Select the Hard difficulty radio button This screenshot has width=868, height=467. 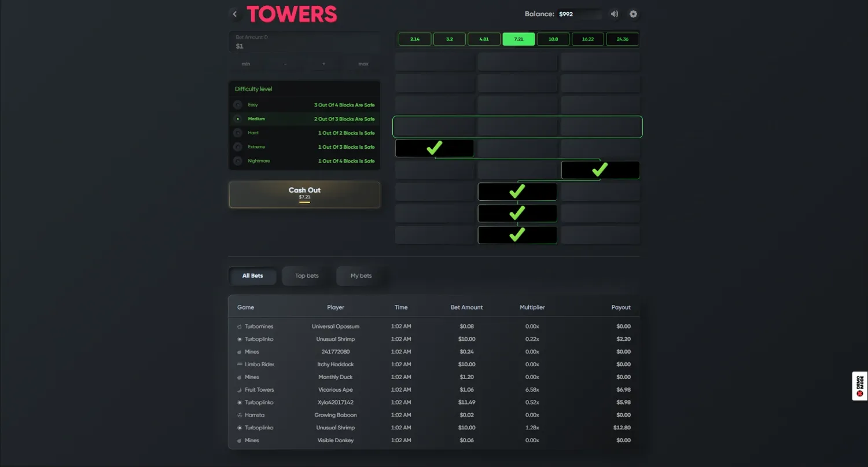pyautogui.click(x=238, y=133)
